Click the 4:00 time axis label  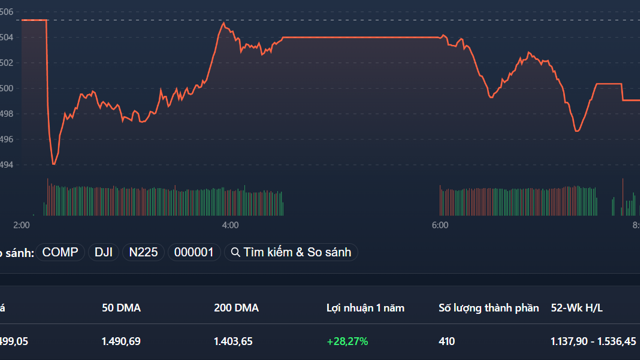tap(230, 225)
